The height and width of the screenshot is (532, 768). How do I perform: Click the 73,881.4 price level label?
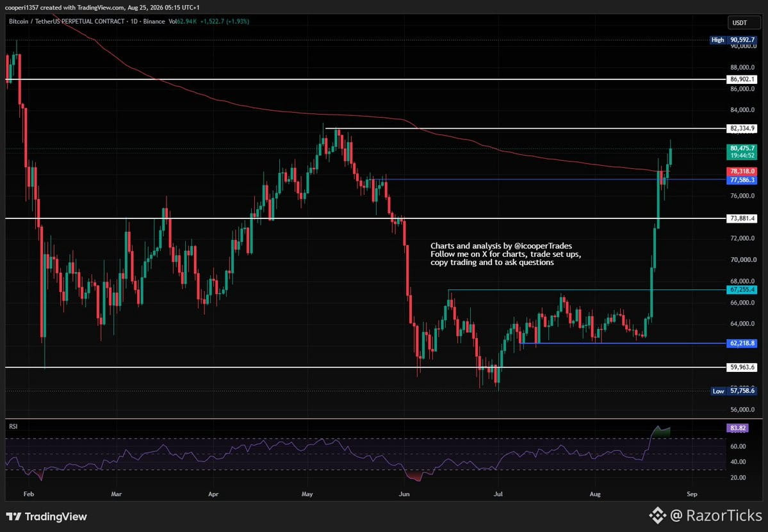click(x=742, y=218)
